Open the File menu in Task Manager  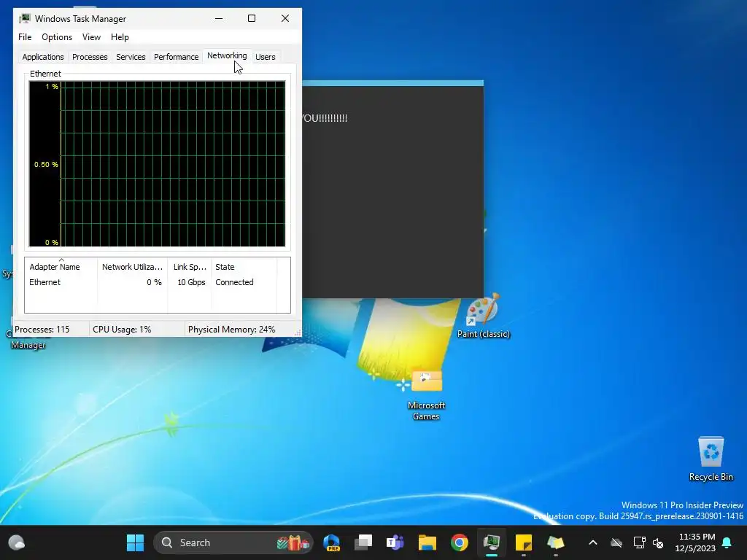pyautogui.click(x=25, y=37)
